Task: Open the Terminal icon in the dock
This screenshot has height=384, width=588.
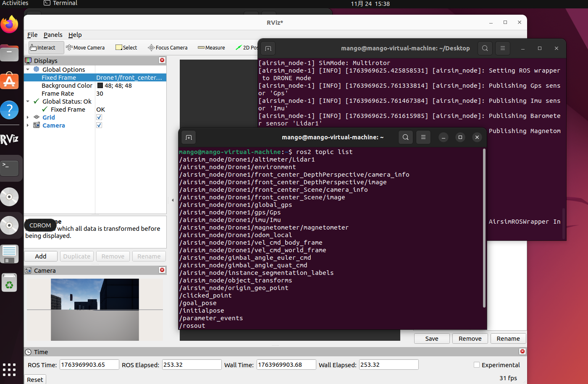Action: click(x=9, y=168)
